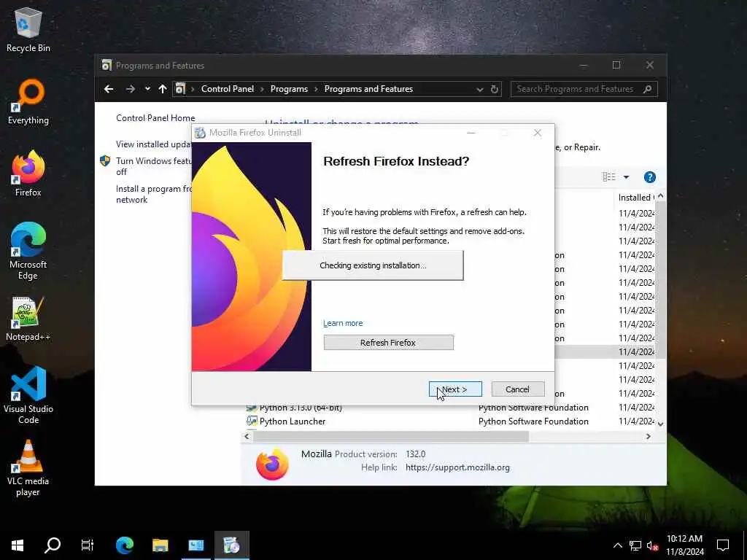Refresh the Programs and Features list

[495, 90]
